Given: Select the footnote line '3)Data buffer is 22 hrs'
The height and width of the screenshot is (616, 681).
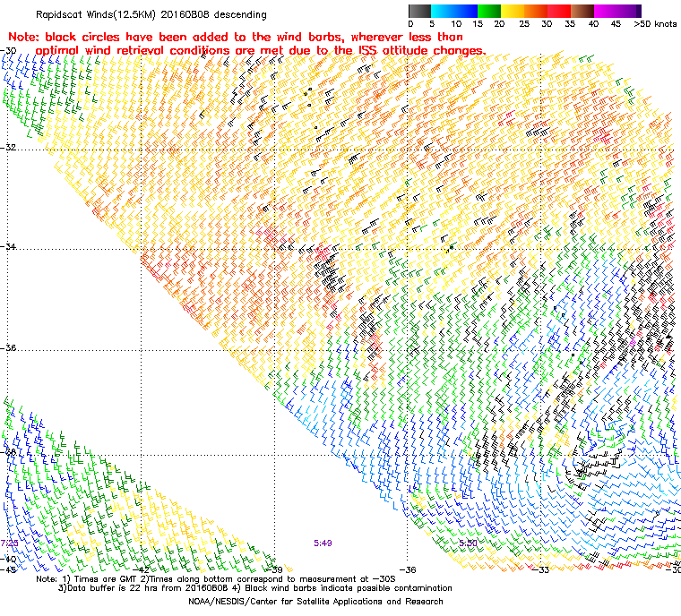Looking at the screenshot, I should (255, 588).
